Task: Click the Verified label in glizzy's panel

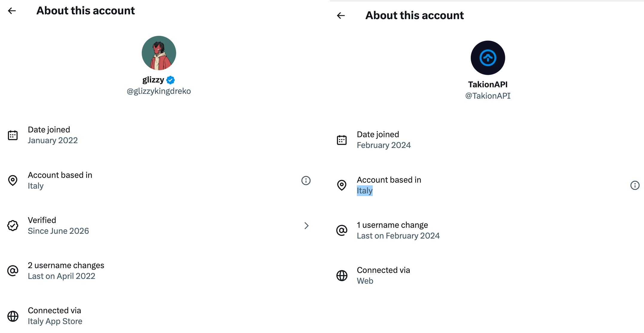Action: 42,220
